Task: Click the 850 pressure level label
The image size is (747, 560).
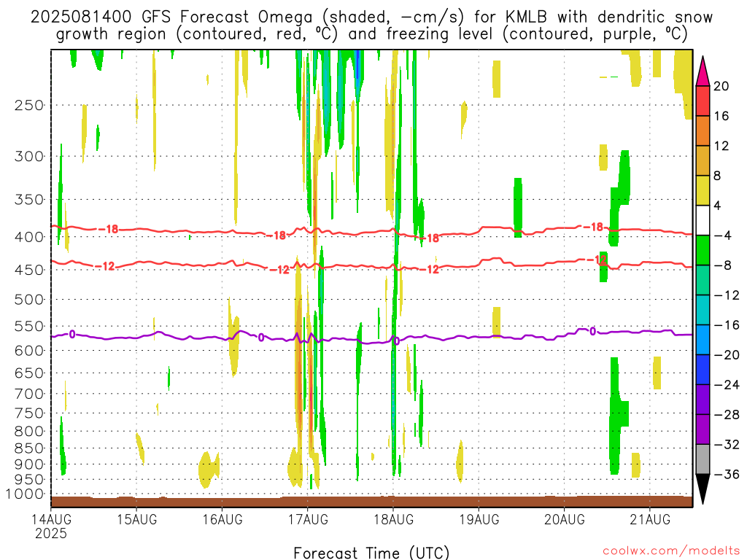Action: point(29,448)
